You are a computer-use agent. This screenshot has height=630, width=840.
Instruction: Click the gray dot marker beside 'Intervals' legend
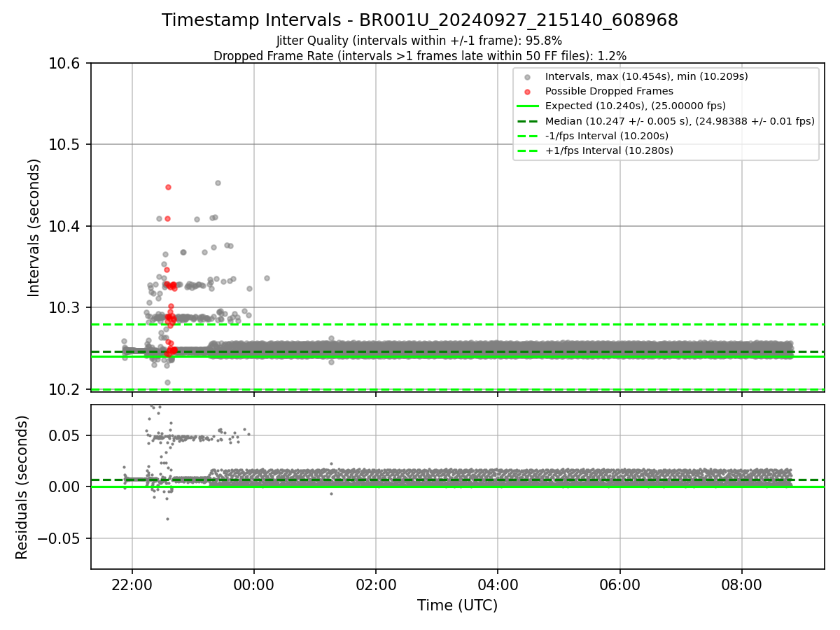528,77
